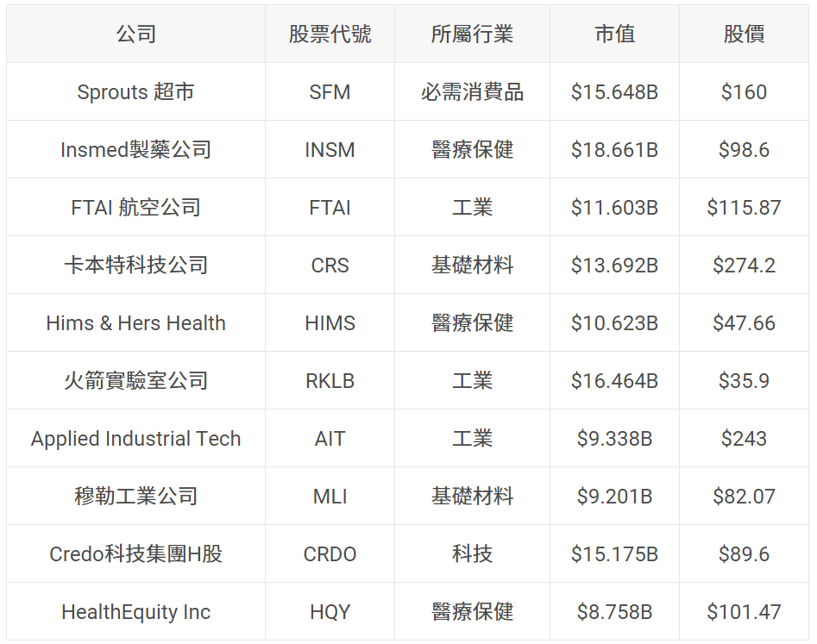Select the $274.2 stock price cell
This screenshot has width=817, height=644.
point(744,266)
